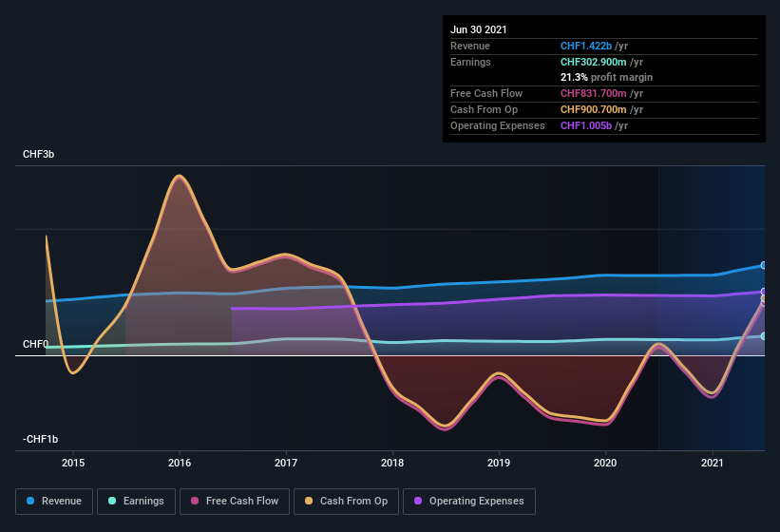Click the orange Cash From Op end marker
780x532 pixels.
click(763, 299)
